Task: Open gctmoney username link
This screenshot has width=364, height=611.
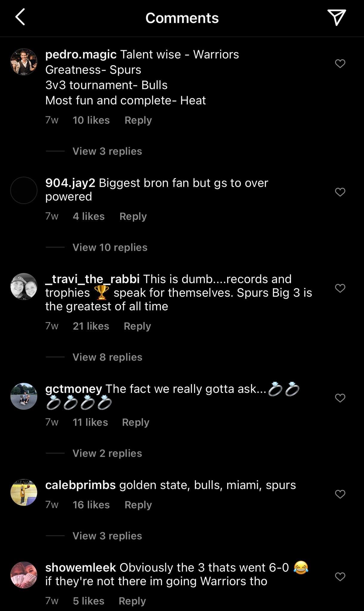Action: (74, 389)
